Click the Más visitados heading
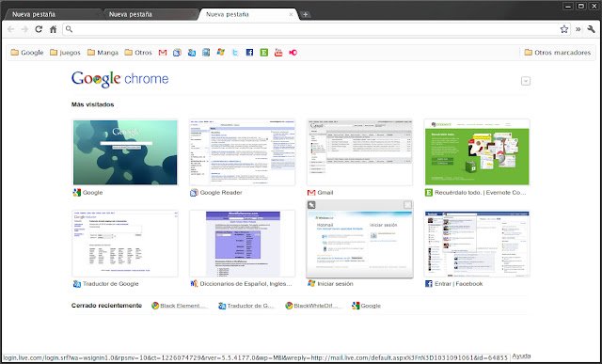This screenshot has width=602, height=364. [x=92, y=104]
